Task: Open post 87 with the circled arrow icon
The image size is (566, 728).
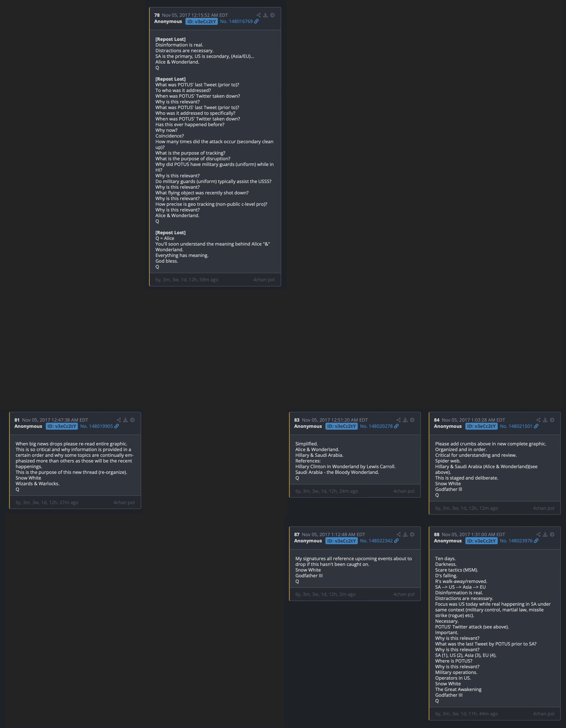Action: (x=413, y=535)
